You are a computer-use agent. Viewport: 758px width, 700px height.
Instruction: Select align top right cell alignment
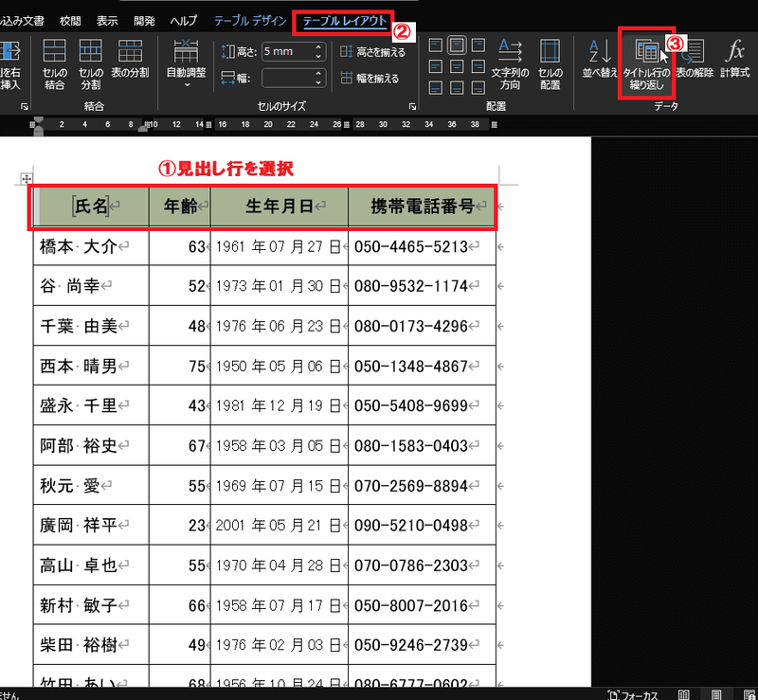[478, 45]
